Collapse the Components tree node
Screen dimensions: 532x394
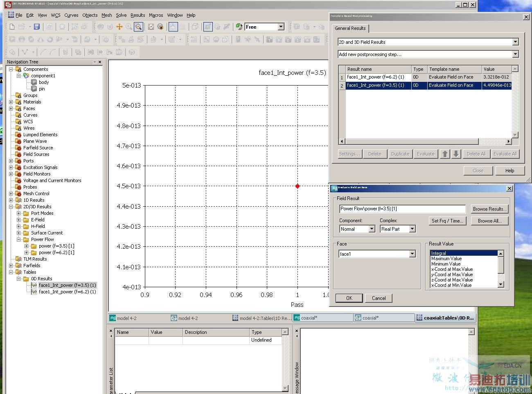pyautogui.click(x=11, y=69)
